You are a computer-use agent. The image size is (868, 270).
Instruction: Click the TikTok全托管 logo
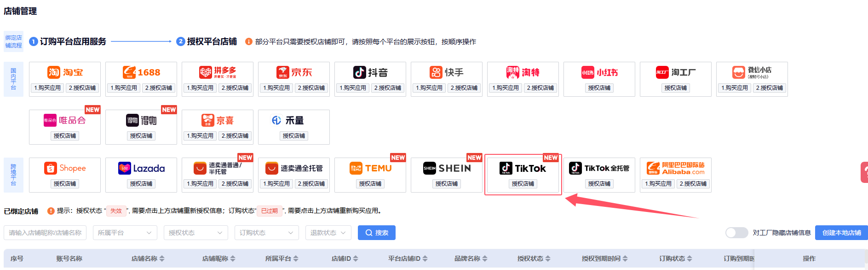pos(599,168)
